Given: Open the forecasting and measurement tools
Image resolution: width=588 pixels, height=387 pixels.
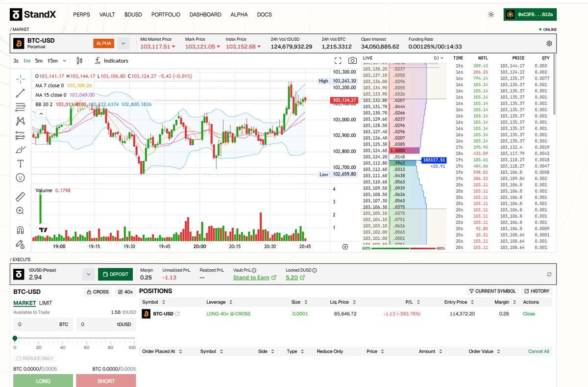Looking at the screenshot, I should pyautogui.click(x=20, y=135).
